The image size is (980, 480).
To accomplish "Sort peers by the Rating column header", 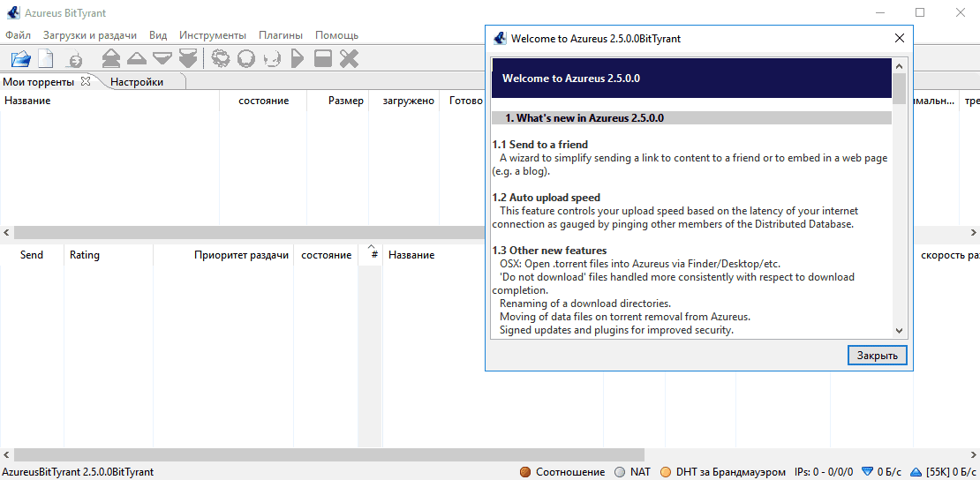I will pyautogui.click(x=85, y=255).
